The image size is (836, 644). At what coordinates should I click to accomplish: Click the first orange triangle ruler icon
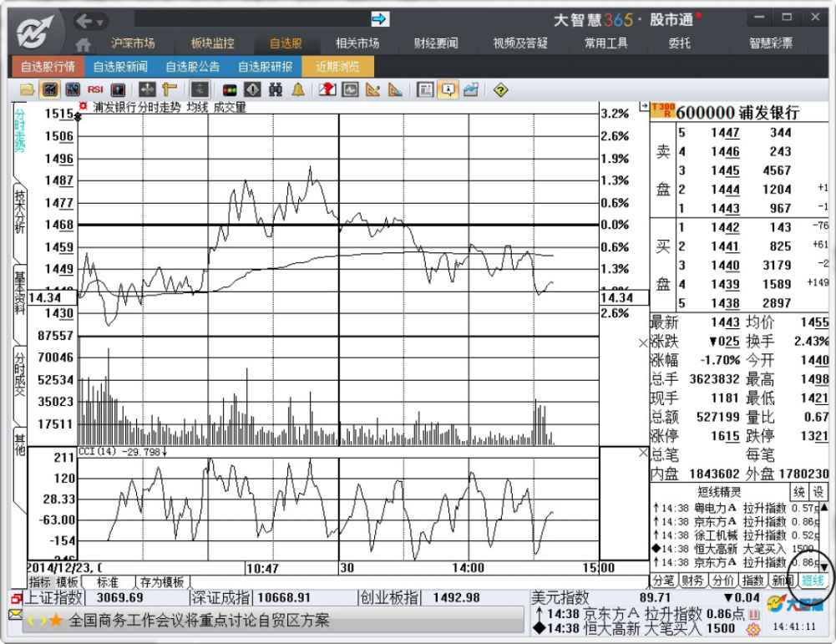tap(372, 89)
